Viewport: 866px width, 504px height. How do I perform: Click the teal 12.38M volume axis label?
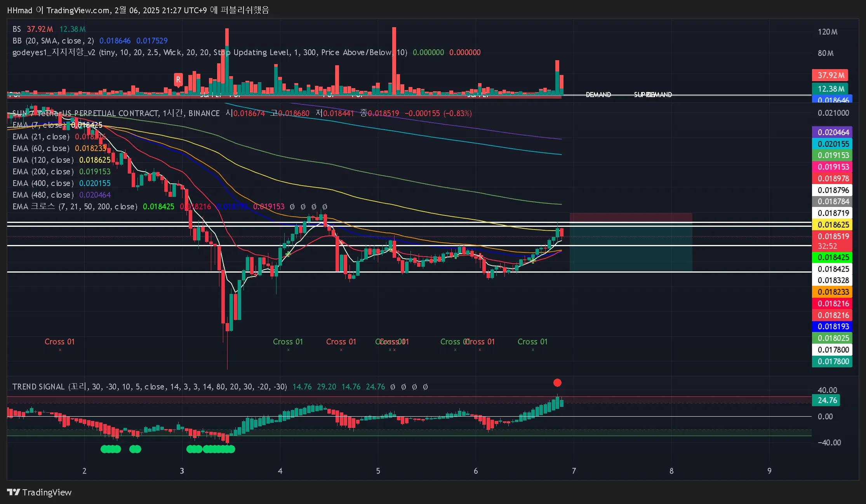pos(830,89)
